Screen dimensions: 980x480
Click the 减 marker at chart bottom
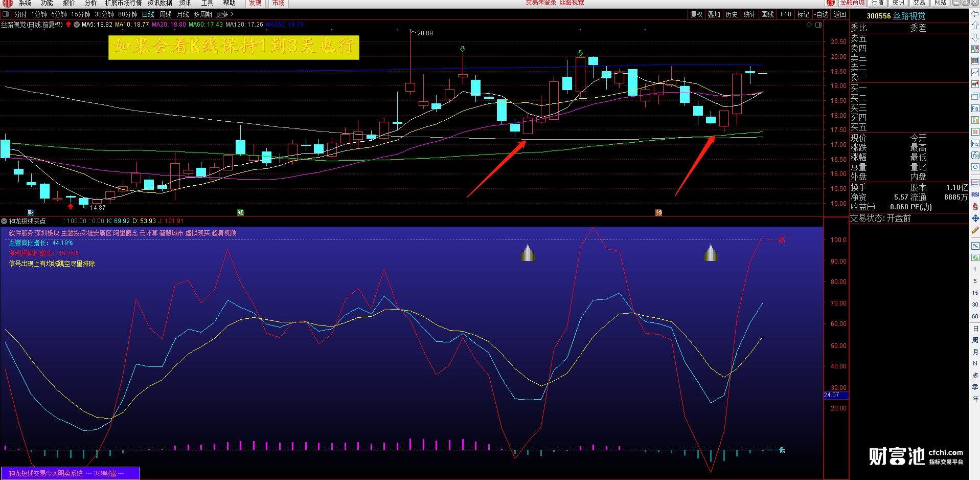240,212
